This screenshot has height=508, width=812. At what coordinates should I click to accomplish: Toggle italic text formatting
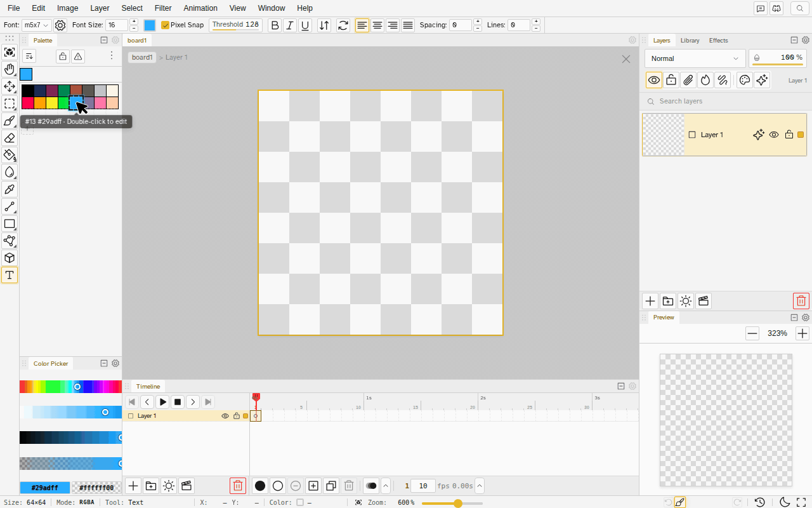(290, 25)
